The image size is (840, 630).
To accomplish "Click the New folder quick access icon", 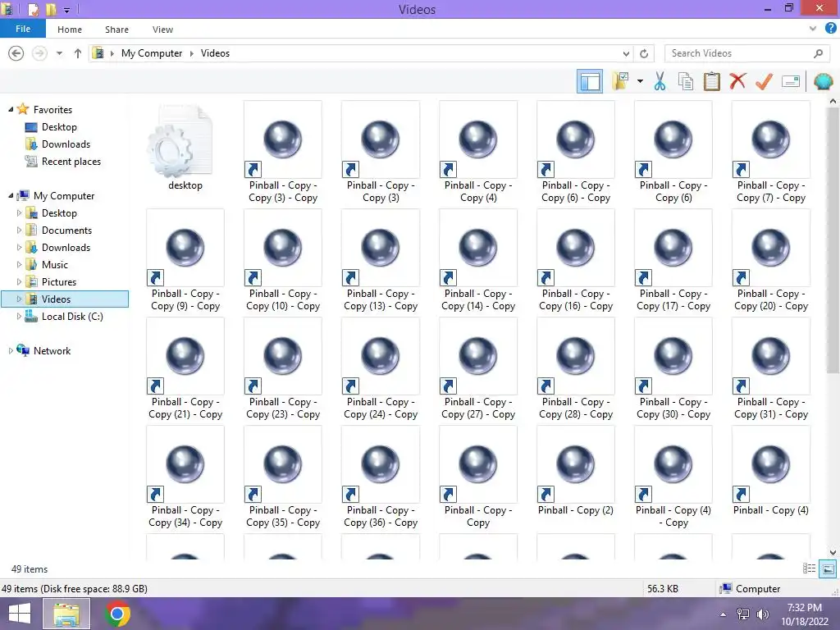I will [50, 9].
